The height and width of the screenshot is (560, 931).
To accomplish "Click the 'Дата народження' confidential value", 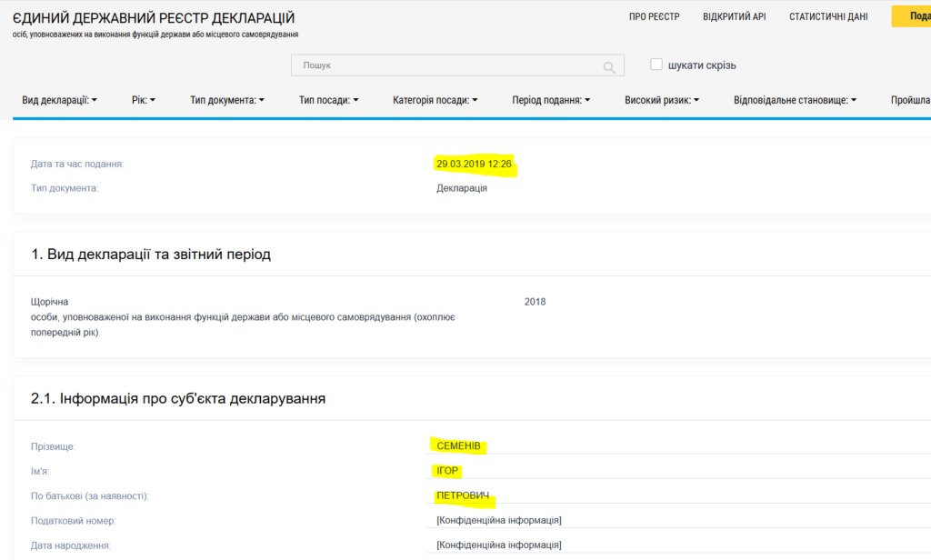I will pyautogui.click(x=499, y=545).
